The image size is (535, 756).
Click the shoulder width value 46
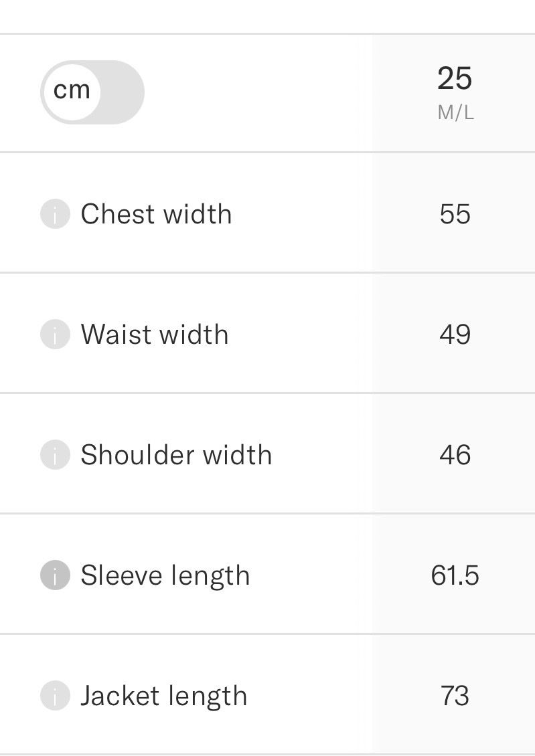tap(455, 455)
